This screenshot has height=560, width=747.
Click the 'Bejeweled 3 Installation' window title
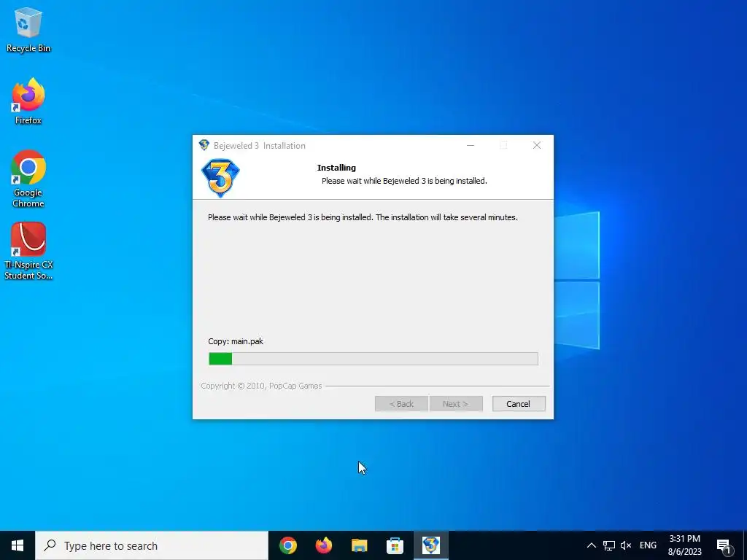260,146
